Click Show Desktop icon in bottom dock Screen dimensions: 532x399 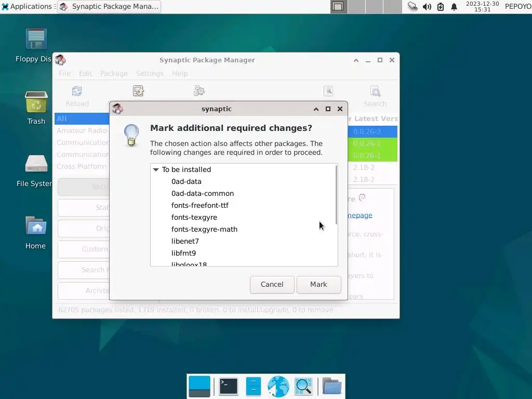pos(199,387)
